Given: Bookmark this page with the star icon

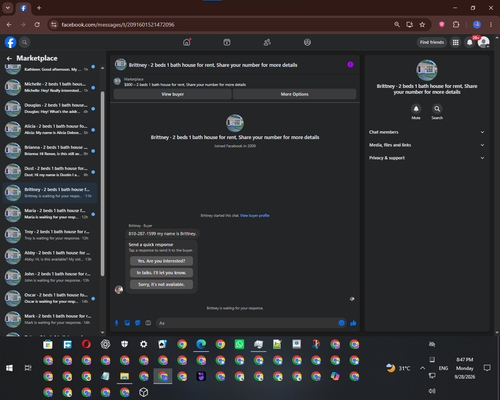Looking at the screenshot, I should coord(422,25).
